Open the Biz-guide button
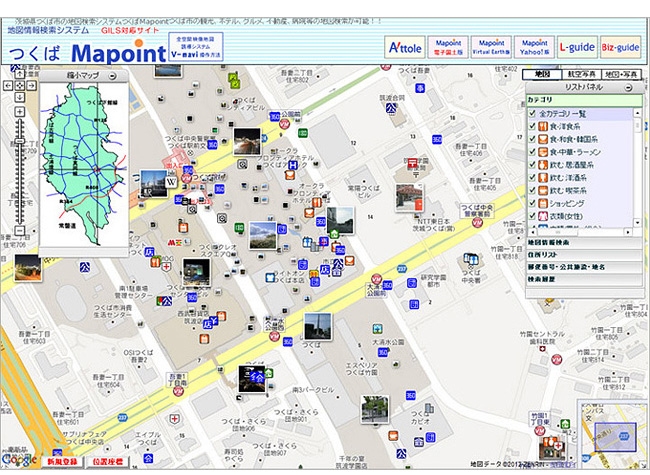The width and height of the screenshot is (650, 475). (x=621, y=48)
